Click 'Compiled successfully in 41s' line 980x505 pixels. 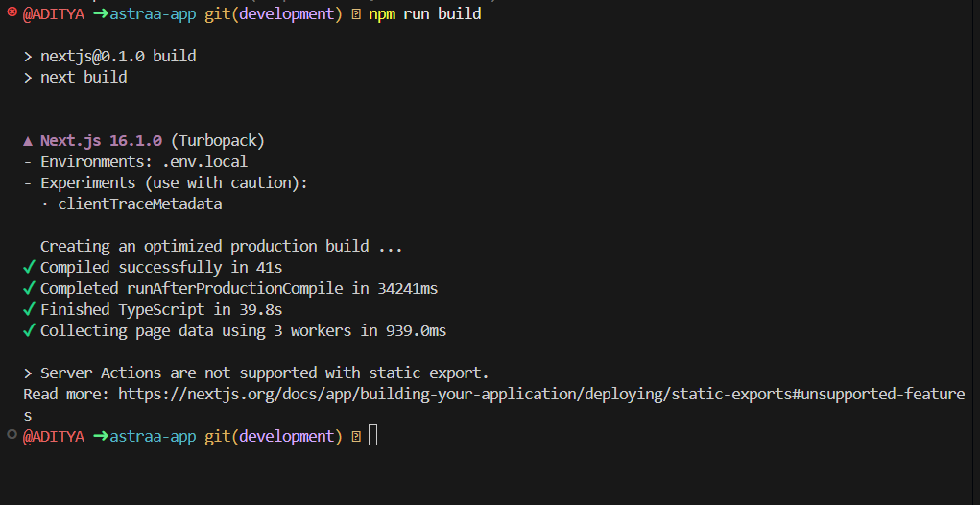coord(161,268)
